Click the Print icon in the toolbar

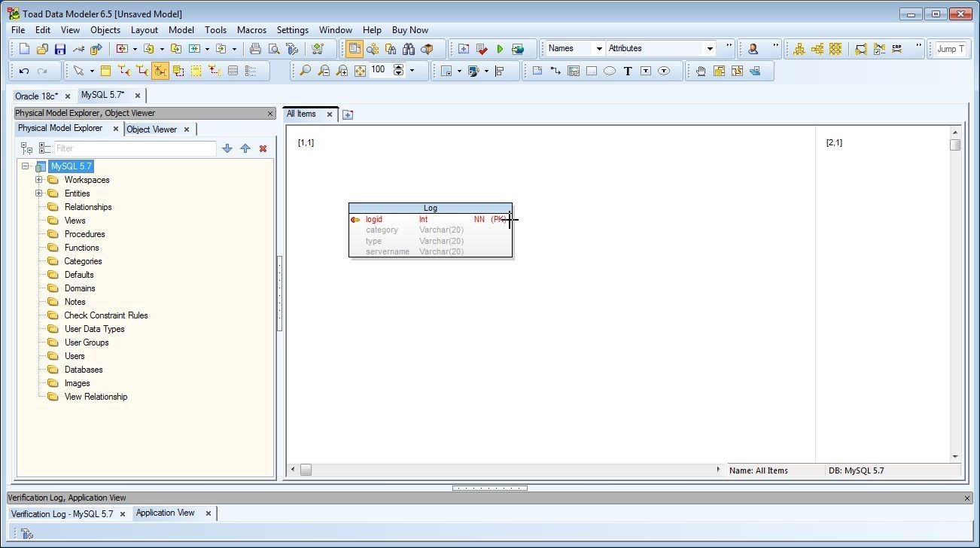pyautogui.click(x=255, y=49)
